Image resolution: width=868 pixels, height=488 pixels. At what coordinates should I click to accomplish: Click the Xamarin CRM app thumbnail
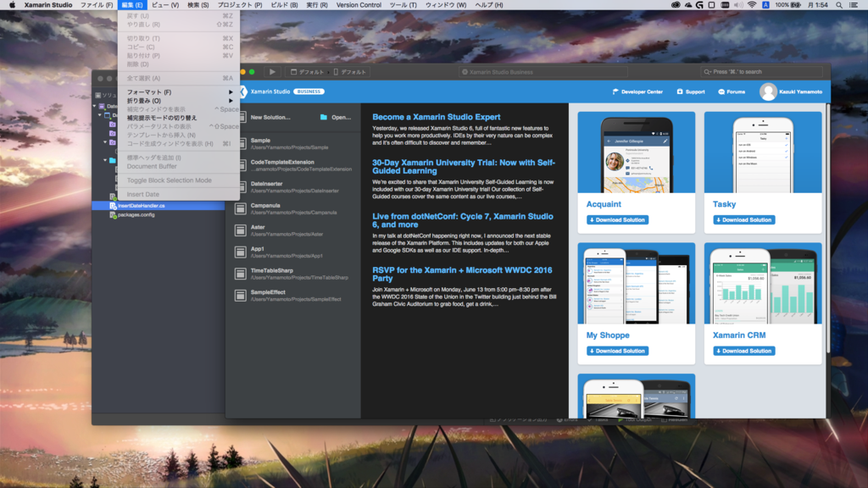pos(763,285)
